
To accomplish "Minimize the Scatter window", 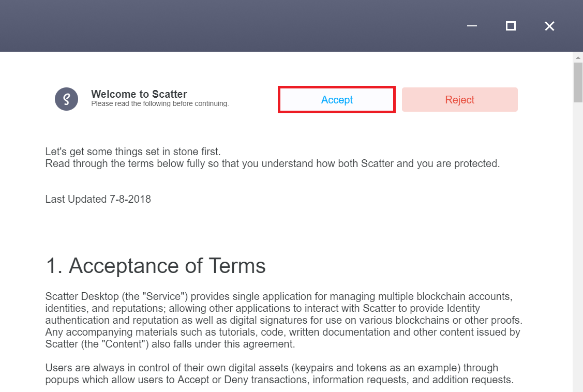I will pyautogui.click(x=472, y=26).
